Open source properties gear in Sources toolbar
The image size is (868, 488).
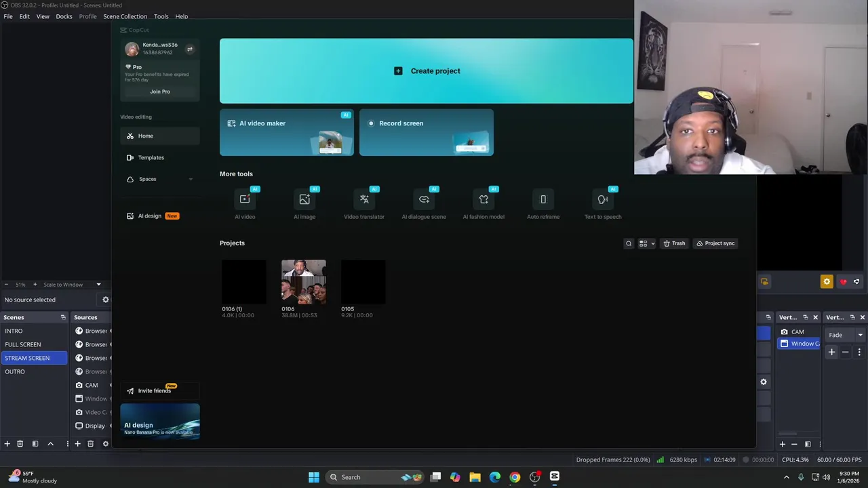click(105, 444)
